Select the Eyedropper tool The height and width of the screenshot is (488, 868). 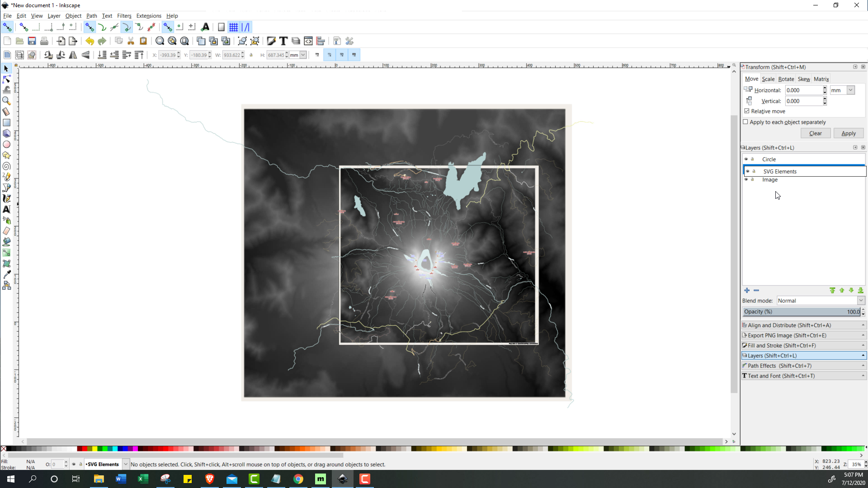point(7,273)
